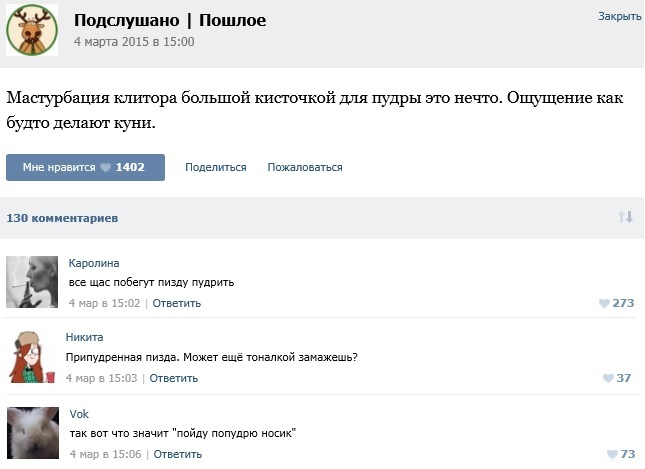Viewport: 645px width, 469px height.
Task: Open the Никита username link
Action: coord(84,337)
